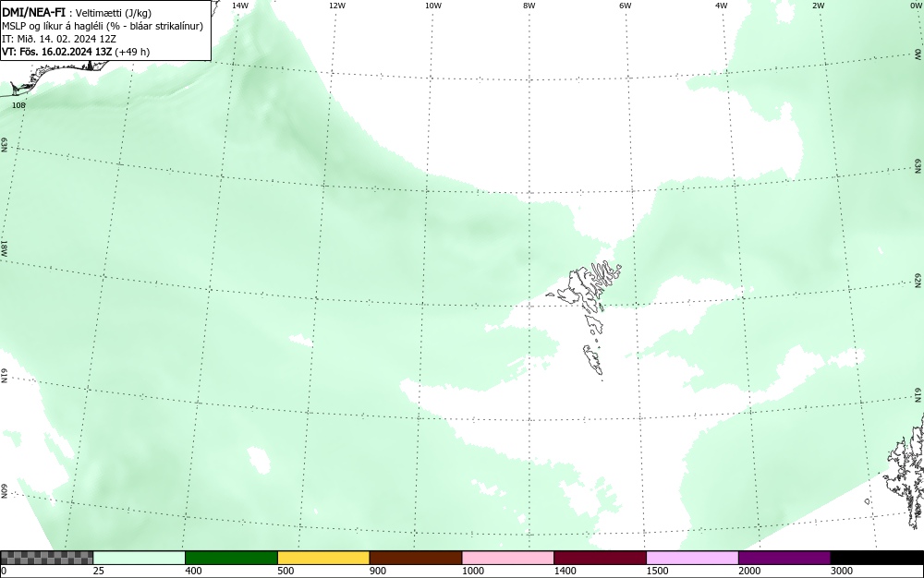The image size is (924, 578).
Task: Click the DMI/NEA-FI title text
Action: pyautogui.click(x=33, y=13)
